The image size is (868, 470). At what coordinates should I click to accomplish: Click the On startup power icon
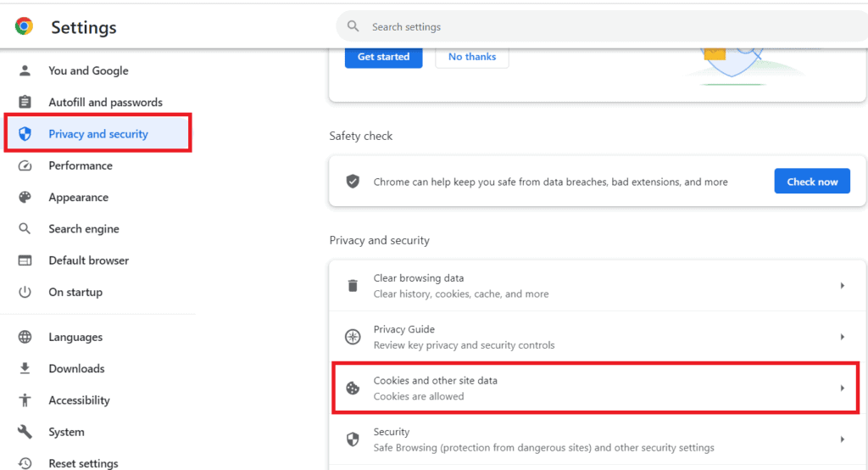coord(25,293)
